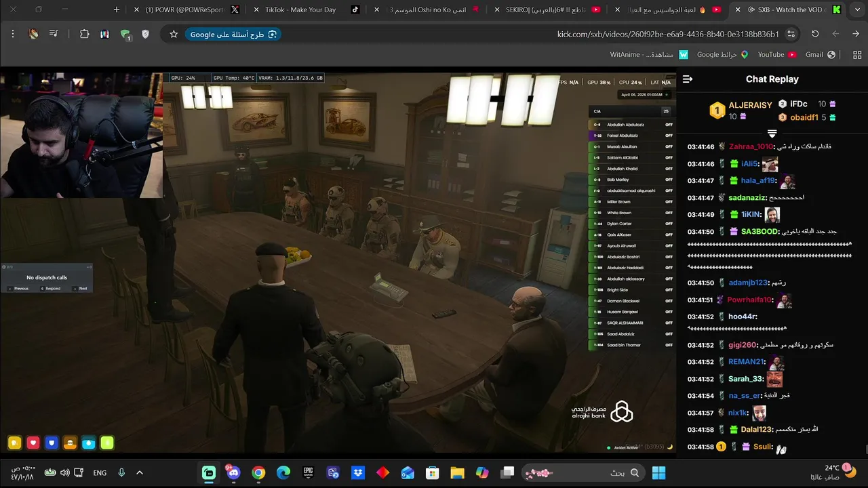The height and width of the screenshot is (488, 868).
Task: Open Microsoft Store from taskbar
Action: (x=433, y=472)
